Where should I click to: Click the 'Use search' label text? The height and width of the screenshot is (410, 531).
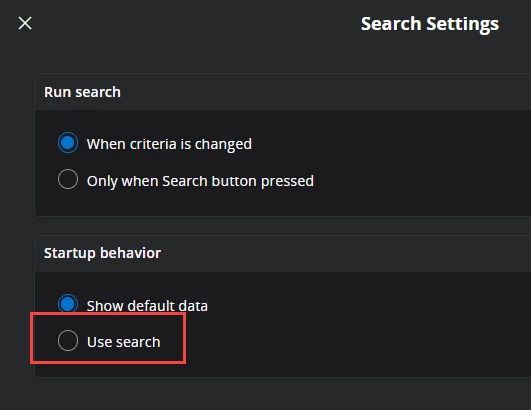(124, 342)
